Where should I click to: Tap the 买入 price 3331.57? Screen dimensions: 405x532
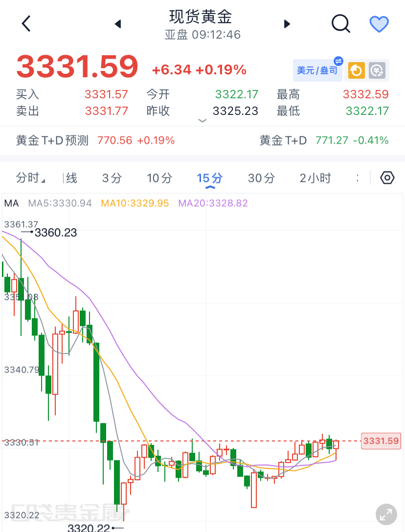tap(106, 94)
